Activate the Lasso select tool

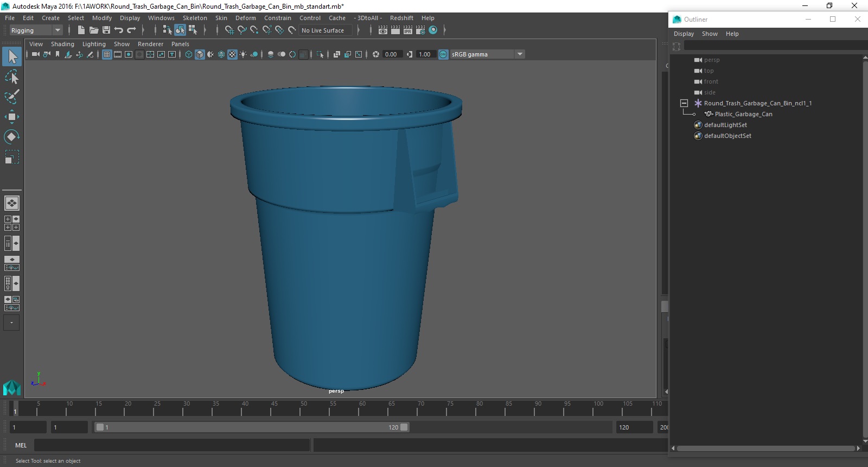pyautogui.click(x=12, y=77)
